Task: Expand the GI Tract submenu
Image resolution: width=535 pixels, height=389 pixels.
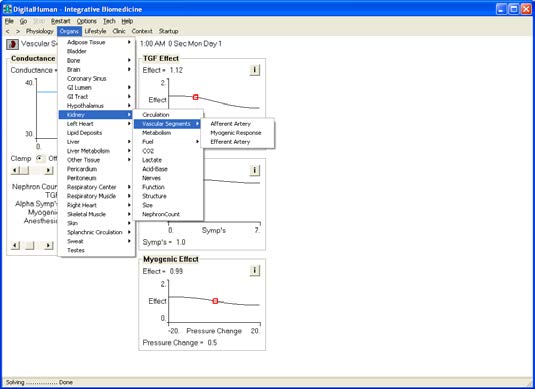Action: pos(97,97)
